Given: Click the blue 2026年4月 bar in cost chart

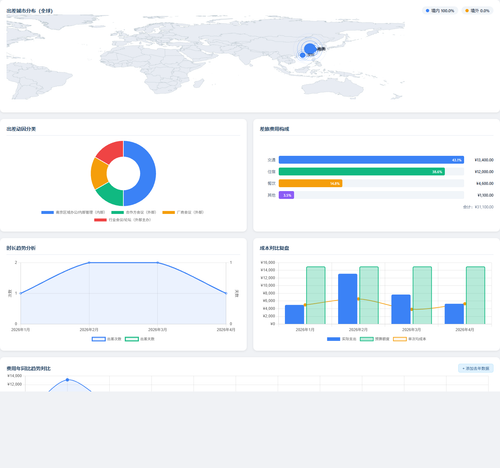Looking at the screenshot, I should click(454, 314).
